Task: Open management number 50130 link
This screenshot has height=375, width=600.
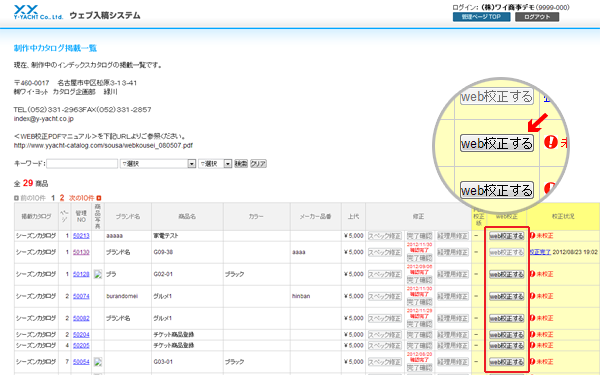Action: coord(81,252)
